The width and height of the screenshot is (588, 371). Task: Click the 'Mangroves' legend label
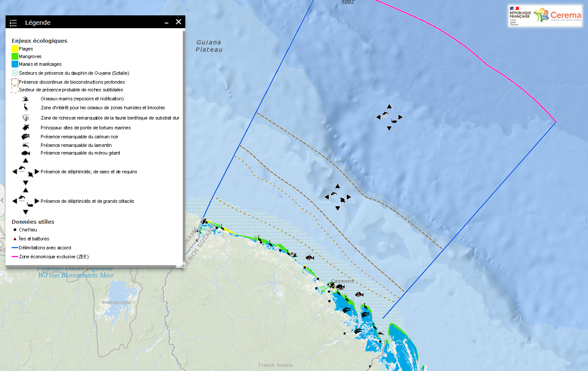pos(30,56)
